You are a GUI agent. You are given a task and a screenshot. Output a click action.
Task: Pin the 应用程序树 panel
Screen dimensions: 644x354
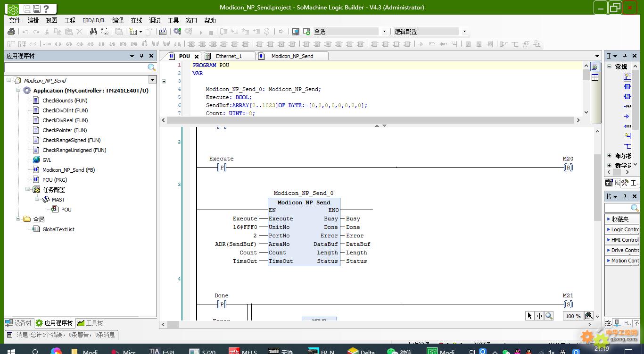coord(141,56)
